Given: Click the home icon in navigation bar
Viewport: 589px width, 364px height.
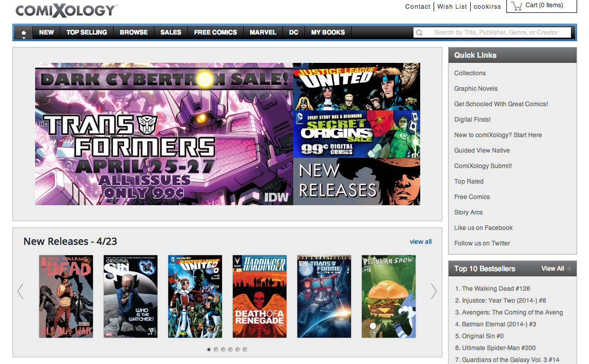Looking at the screenshot, I should point(24,32).
